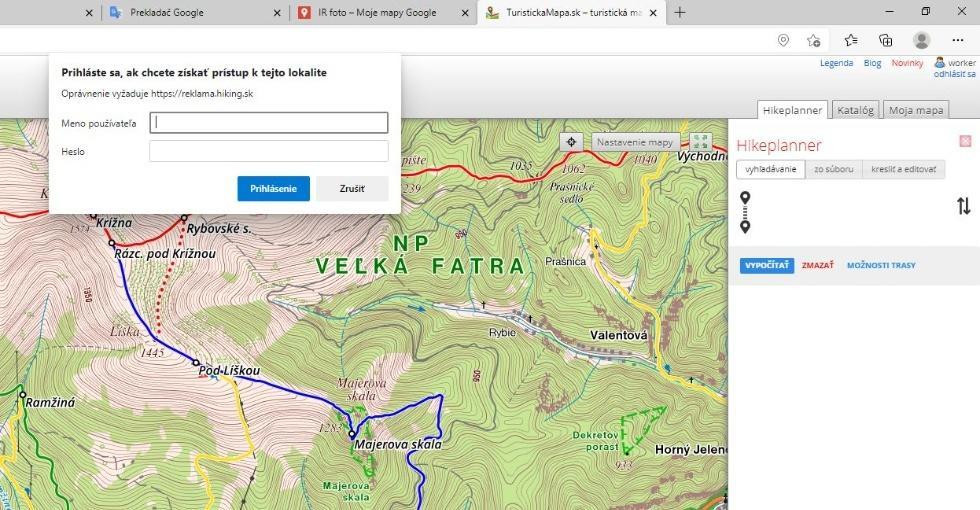Switch to the Moja mapa tab
980x510 pixels.
point(915,110)
